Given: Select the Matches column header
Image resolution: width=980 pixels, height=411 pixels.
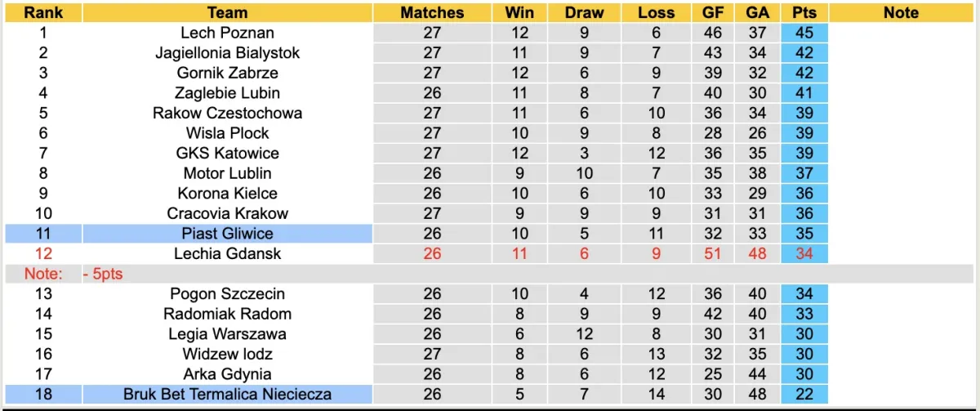Looking at the screenshot, I should coord(432,13).
